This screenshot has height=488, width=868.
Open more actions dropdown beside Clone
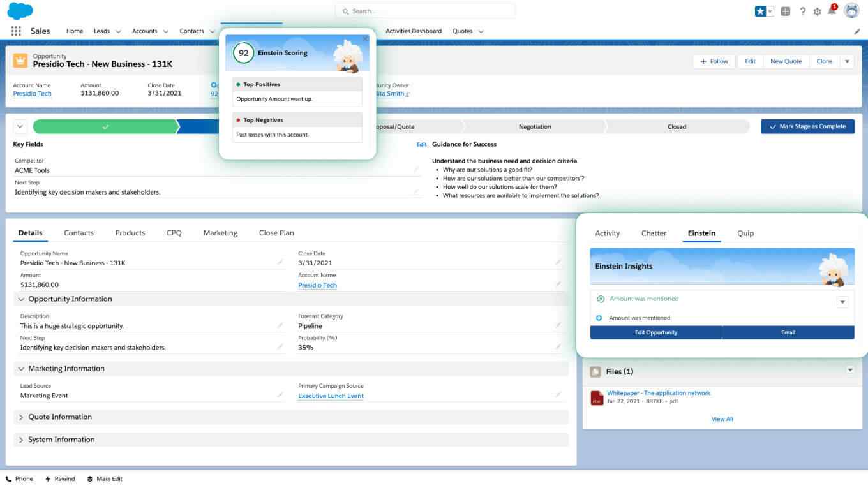pos(847,61)
